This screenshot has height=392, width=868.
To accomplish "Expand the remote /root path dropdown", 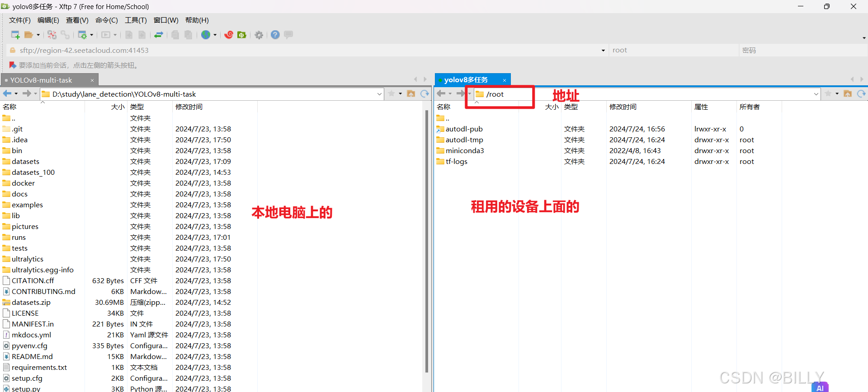I will 816,94.
